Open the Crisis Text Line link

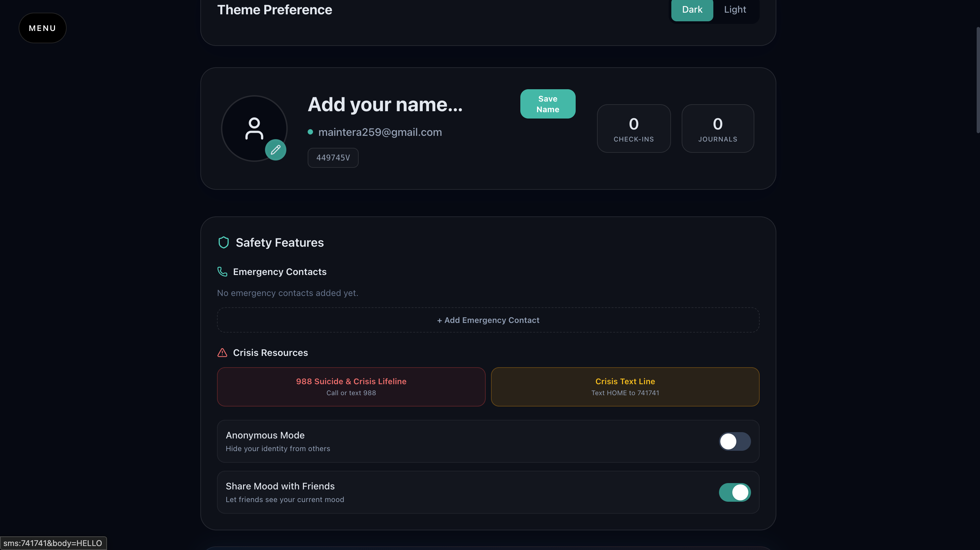coord(625,387)
